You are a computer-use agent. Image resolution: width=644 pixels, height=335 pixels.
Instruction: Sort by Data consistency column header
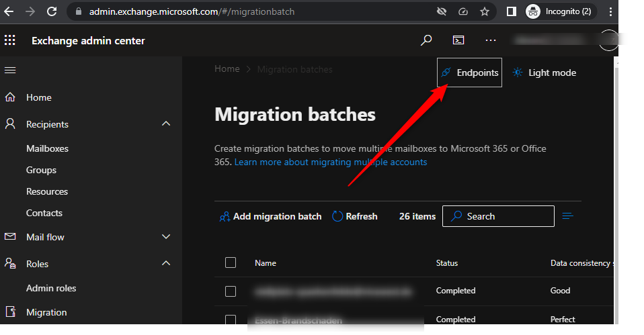(x=581, y=263)
